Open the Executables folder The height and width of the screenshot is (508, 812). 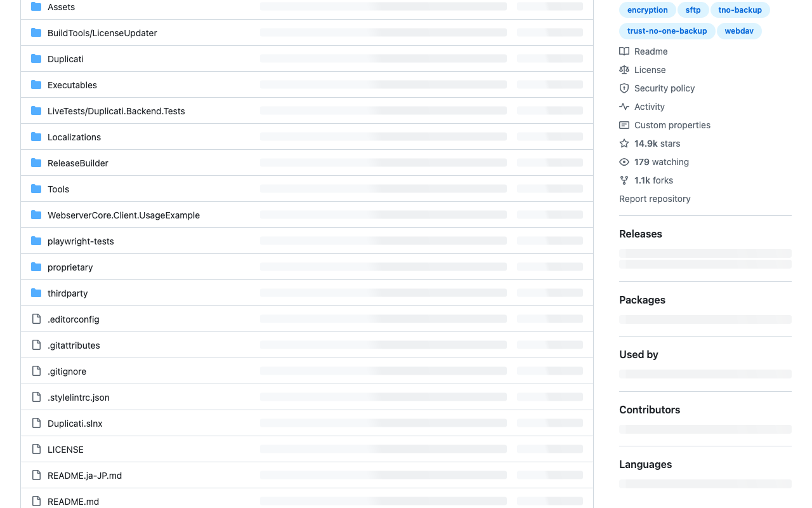tap(72, 85)
